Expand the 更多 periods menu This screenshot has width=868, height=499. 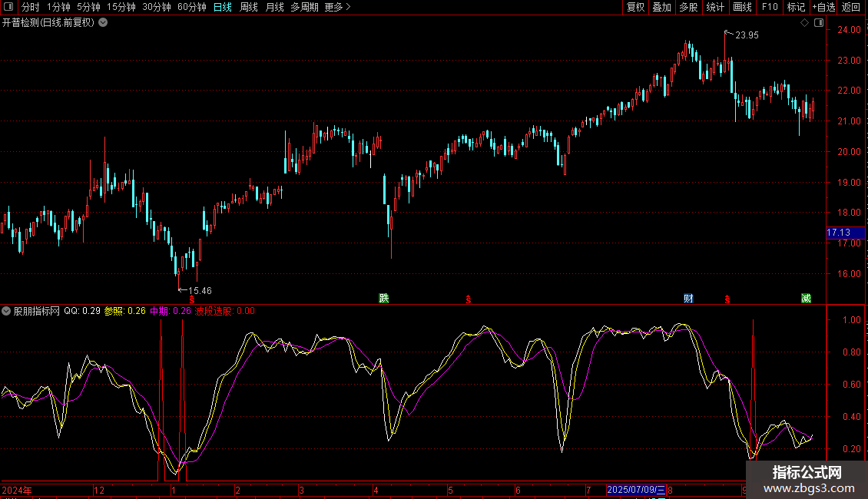click(337, 7)
